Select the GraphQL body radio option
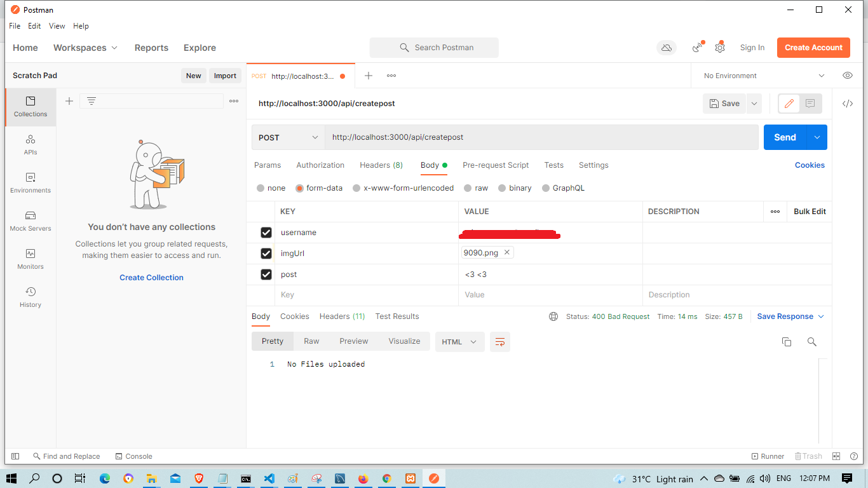The width and height of the screenshot is (868, 488). coord(545,188)
